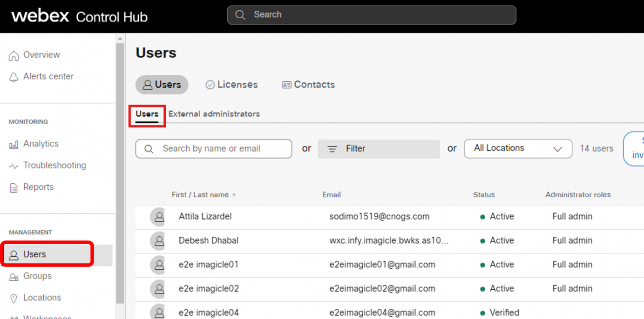Open Troubleshooting pulse icon
Viewport: 644px width, 319px height.
14,166
